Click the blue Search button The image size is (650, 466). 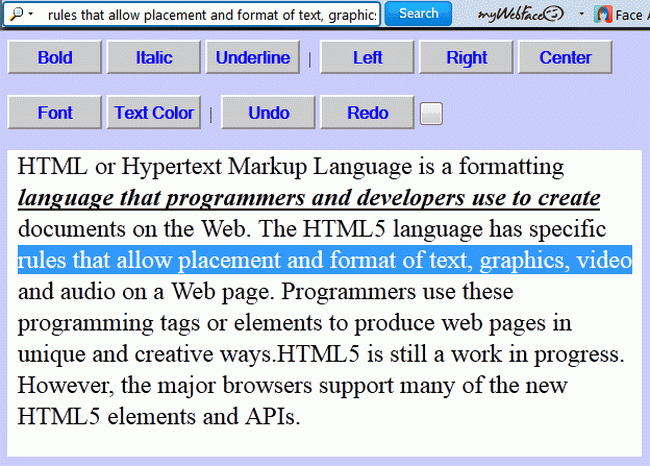[418, 14]
